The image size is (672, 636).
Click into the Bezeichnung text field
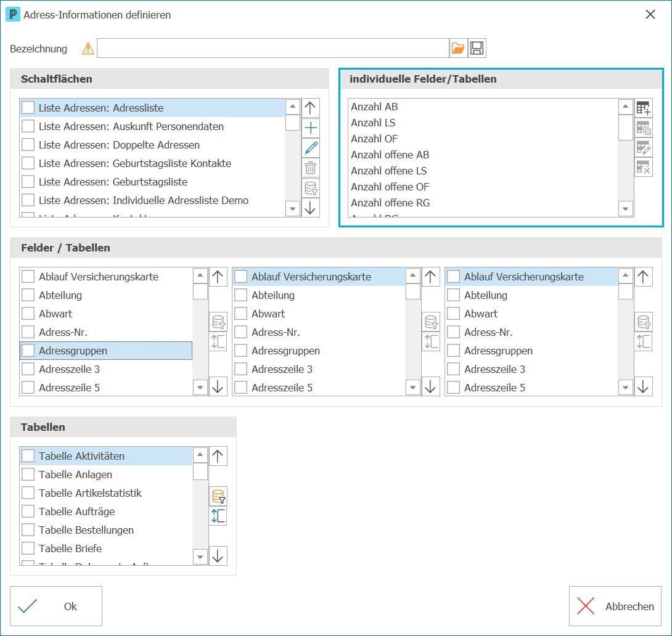[x=273, y=48]
